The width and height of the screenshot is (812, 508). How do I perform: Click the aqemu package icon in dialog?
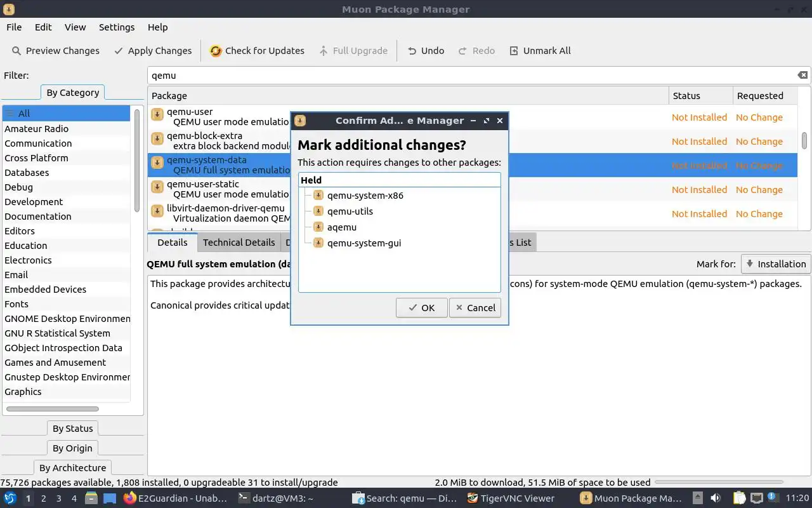pos(318,227)
